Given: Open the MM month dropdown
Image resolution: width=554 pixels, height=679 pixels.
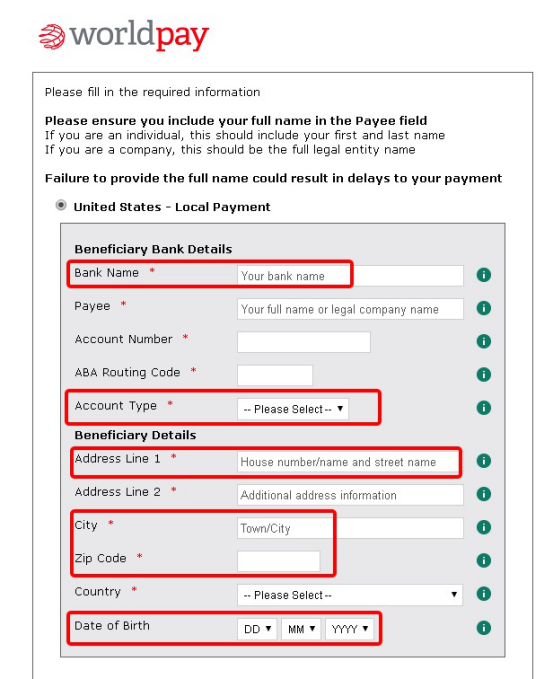Looking at the screenshot, I should [x=301, y=629].
